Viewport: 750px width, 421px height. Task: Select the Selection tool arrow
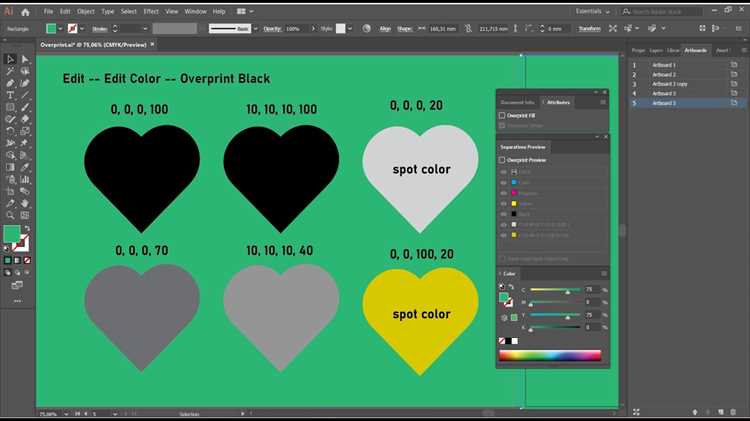point(10,59)
